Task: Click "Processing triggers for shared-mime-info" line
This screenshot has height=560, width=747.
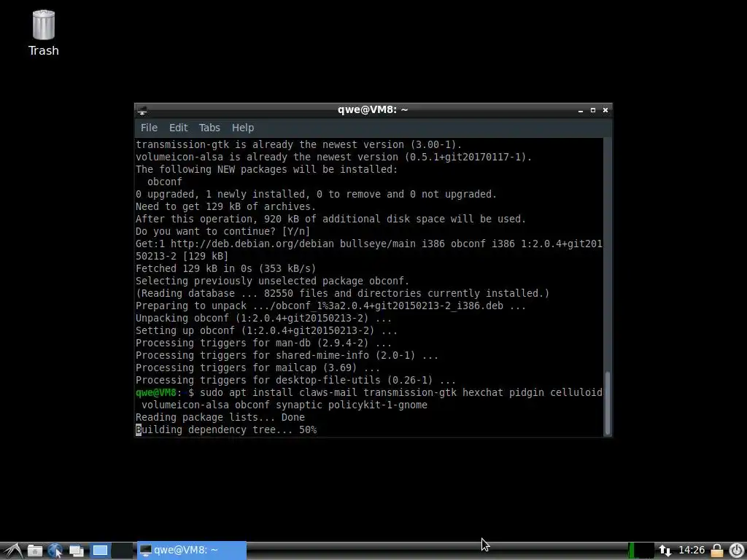Action: coord(287,355)
